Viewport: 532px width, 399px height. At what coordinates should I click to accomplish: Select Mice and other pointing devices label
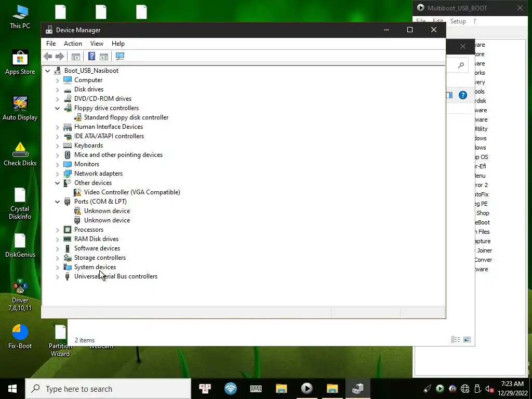point(118,155)
